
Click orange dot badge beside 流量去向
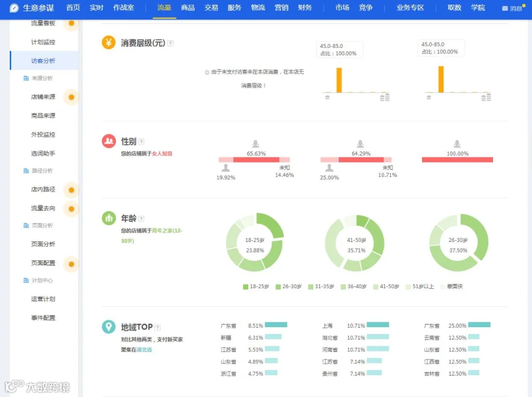click(x=72, y=208)
